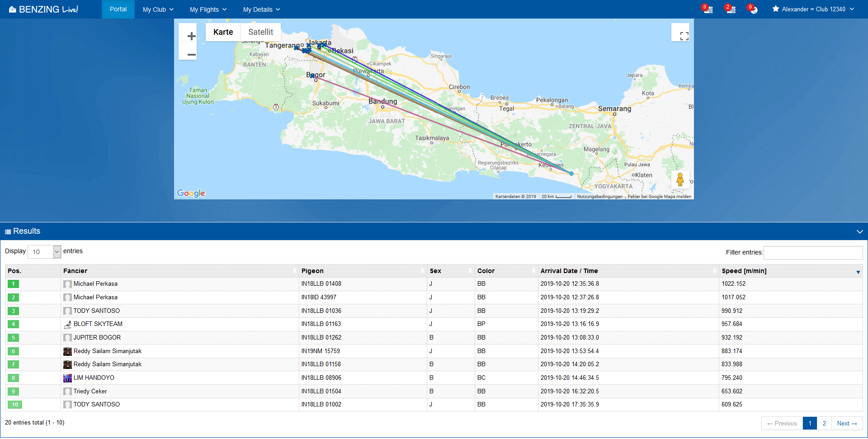Toggle fullscreen map view
This screenshot has height=439, width=868.
pos(684,36)
